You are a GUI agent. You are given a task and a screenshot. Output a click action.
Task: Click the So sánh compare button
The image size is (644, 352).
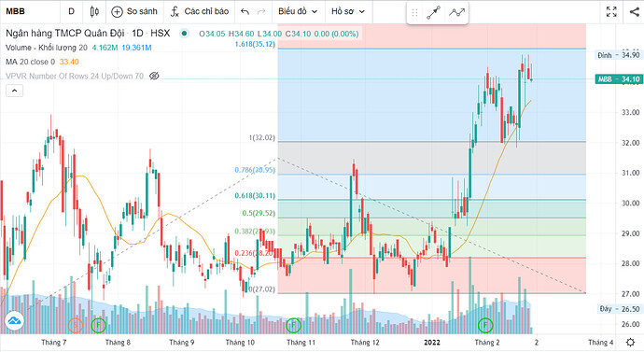tap(134, 11)
